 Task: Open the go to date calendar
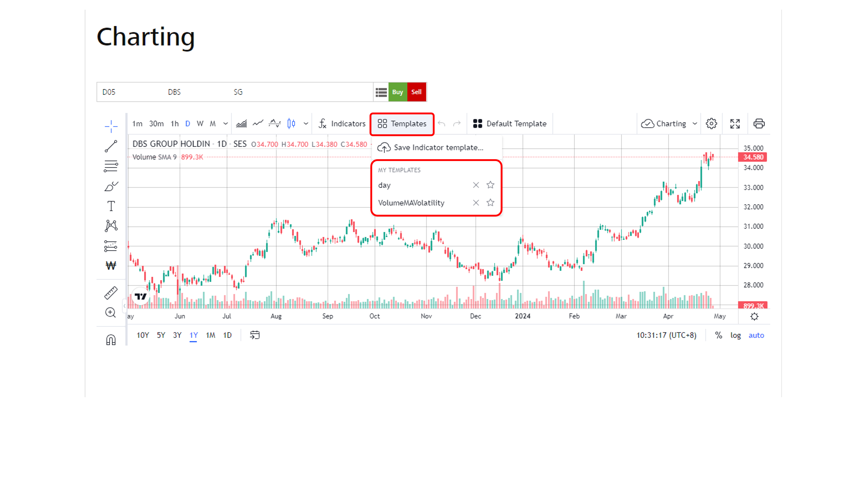pyautogui.click(x=255, y=335)
